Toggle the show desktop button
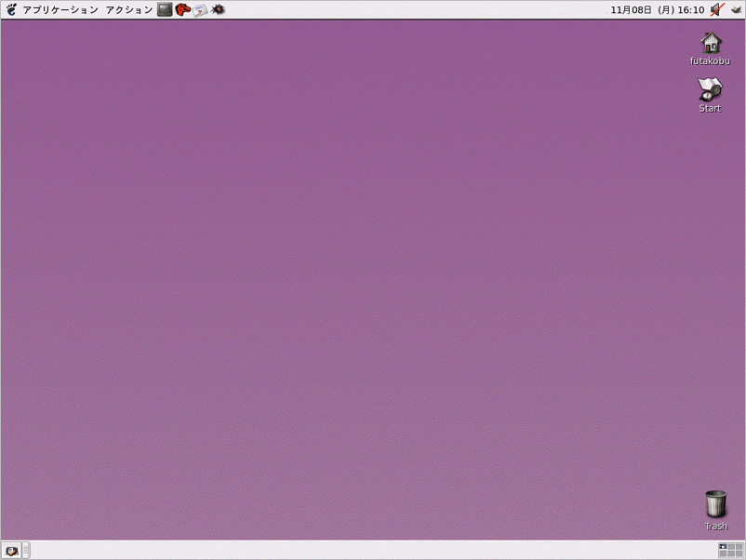 pos(11,551)
